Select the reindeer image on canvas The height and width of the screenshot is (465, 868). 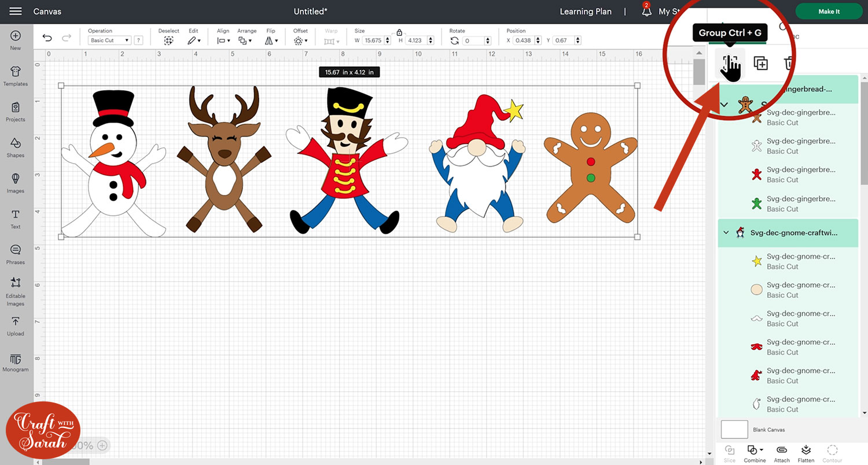click(x=223, y=160)
